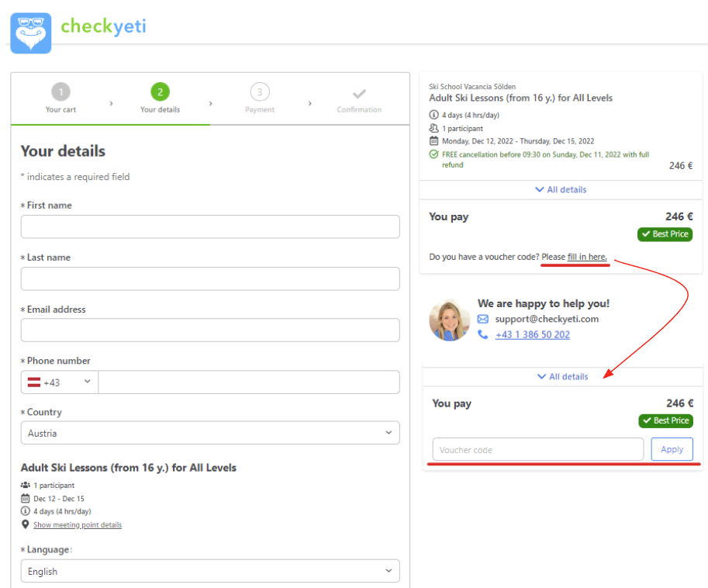708x588 pixels.
Task: Click the 'FREE cancellation before 09:30' text
Action: point(545,160)
